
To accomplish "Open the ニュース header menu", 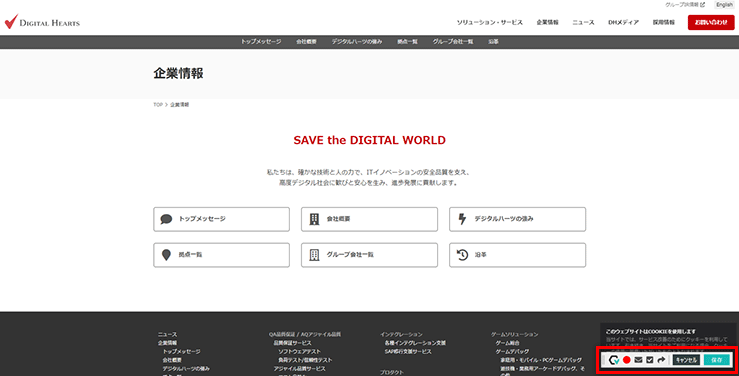I will pyautogui.click(x=583, y=22).
